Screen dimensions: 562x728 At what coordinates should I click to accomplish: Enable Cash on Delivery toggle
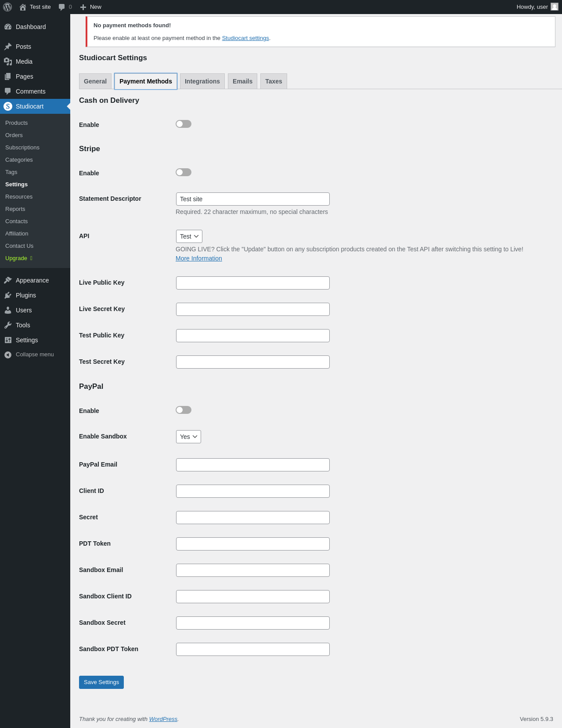(x=184, y=124)
